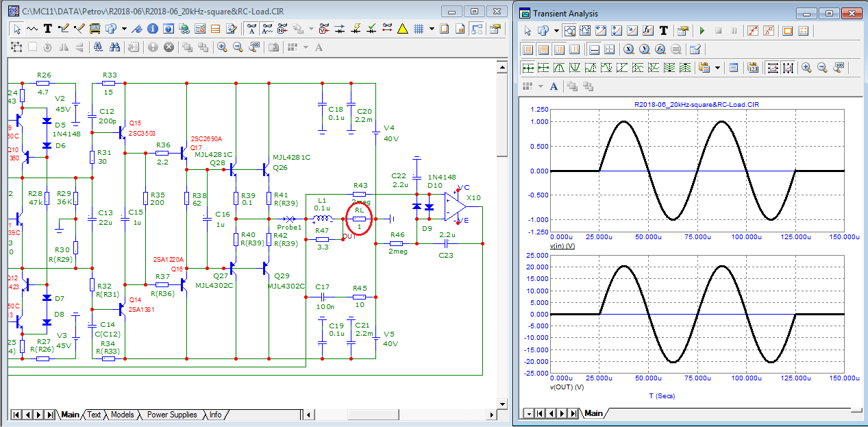Click the fx function icon in analysis toolbar
This screenshot has height=427, width=868.
coord(648,31)
